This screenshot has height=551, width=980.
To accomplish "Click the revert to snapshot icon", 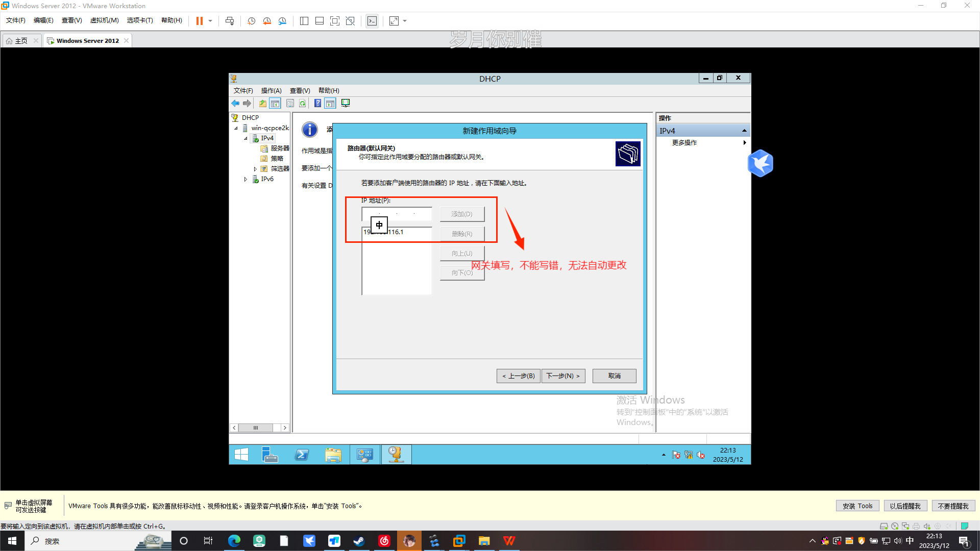I will coord(267,21).
